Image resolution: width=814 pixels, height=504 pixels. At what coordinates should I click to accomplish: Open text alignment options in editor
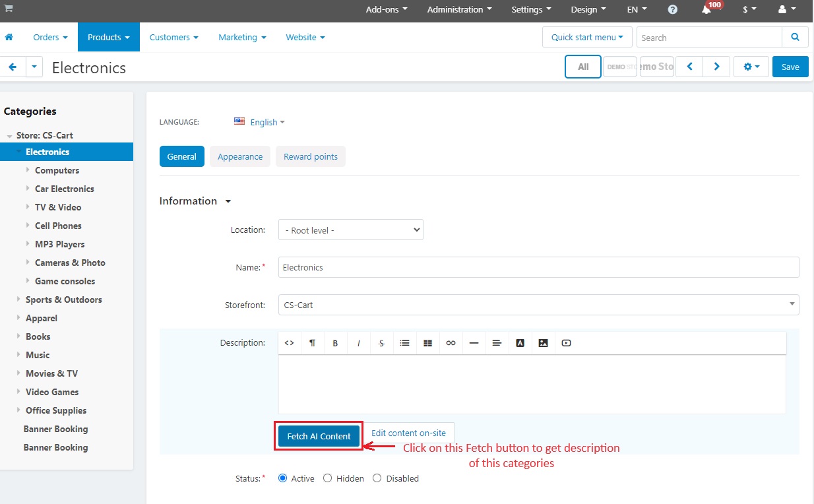pyautogui.click(x=497, y=343)
